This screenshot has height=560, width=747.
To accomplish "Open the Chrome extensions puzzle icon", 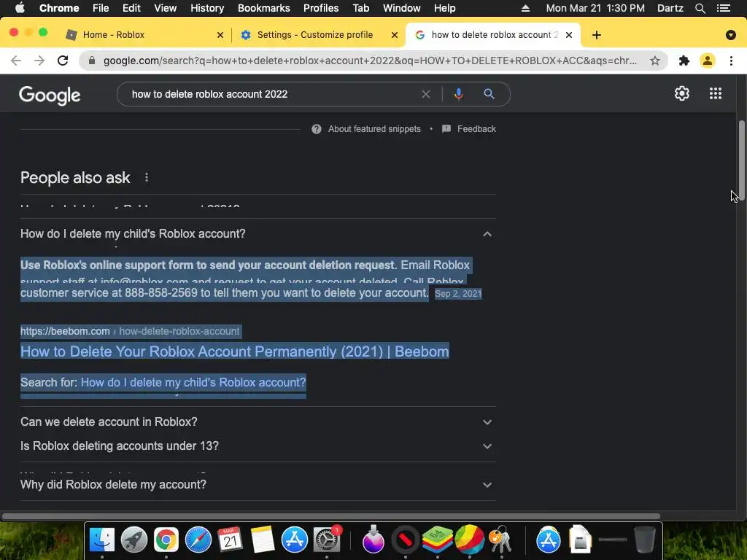I will point(684,61).
